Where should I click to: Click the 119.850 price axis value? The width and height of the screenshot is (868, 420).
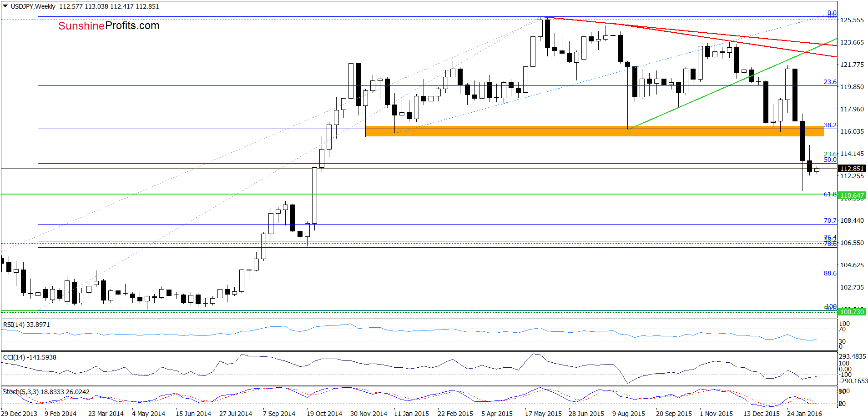coord(852,87)
